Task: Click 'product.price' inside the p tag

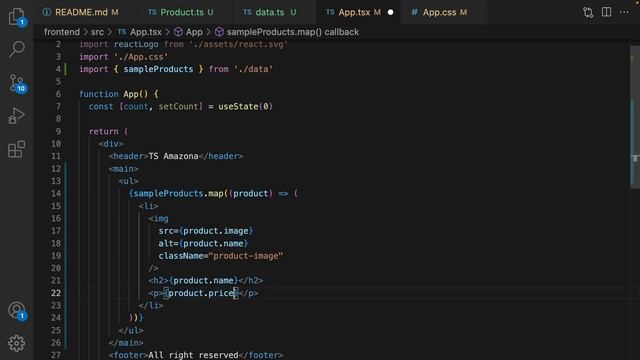Action: tap(201, 293)
